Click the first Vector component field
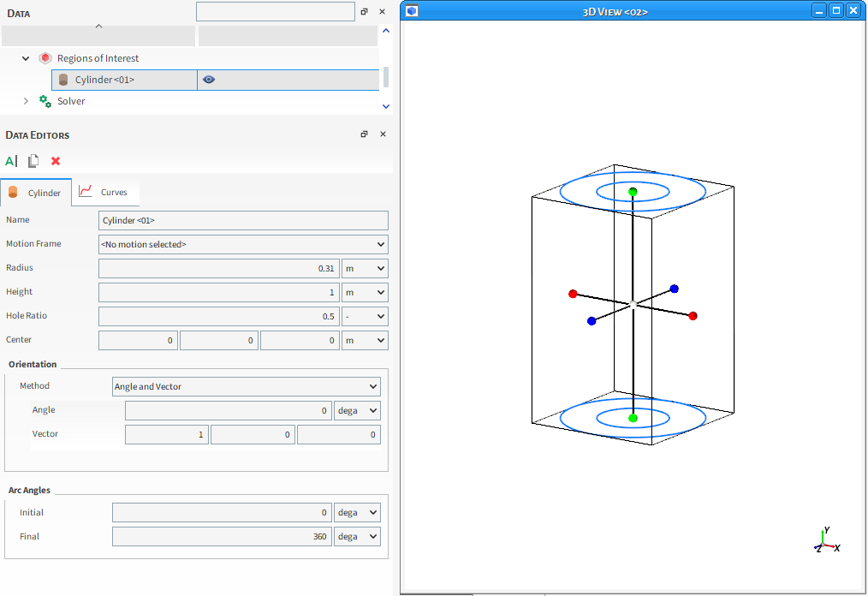Image resolution: width=868 pixels, height=596 pixels. [167, 435]
